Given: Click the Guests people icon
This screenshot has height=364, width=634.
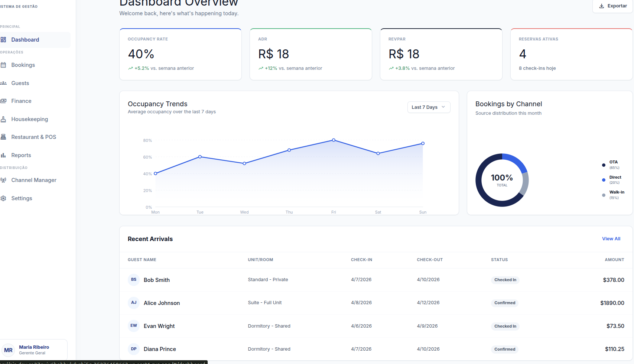Looking at the screenshot, I should tap(3, 83).
